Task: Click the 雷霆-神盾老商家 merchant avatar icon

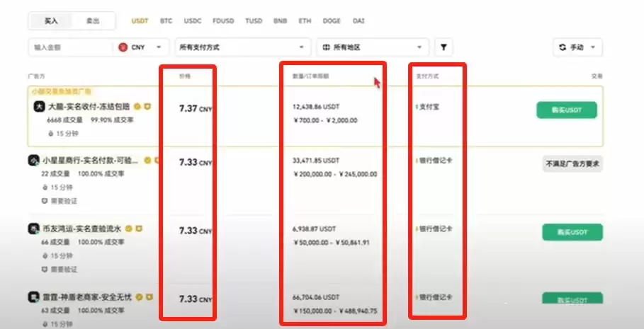Action: (33, 297)
